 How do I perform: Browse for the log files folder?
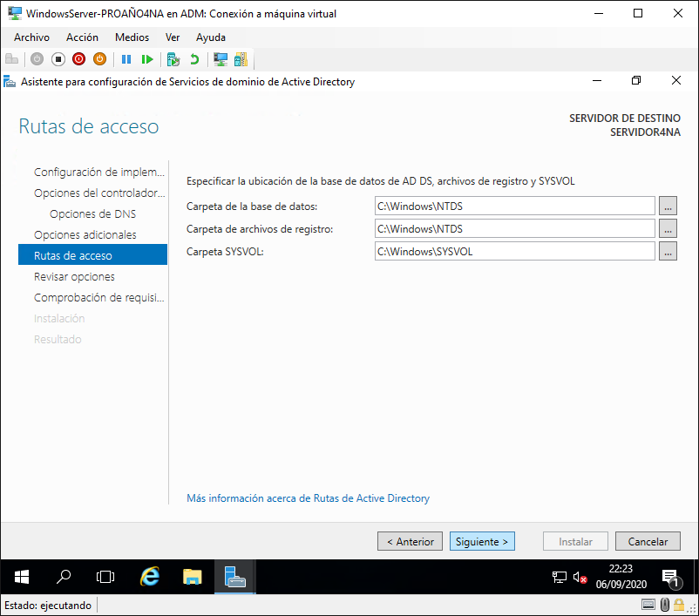668,228
